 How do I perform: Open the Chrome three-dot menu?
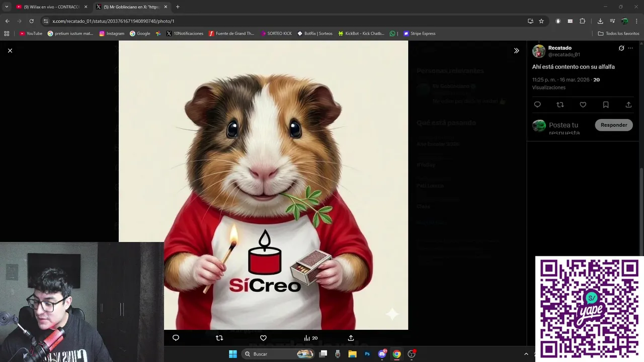(x=636, y=21)
